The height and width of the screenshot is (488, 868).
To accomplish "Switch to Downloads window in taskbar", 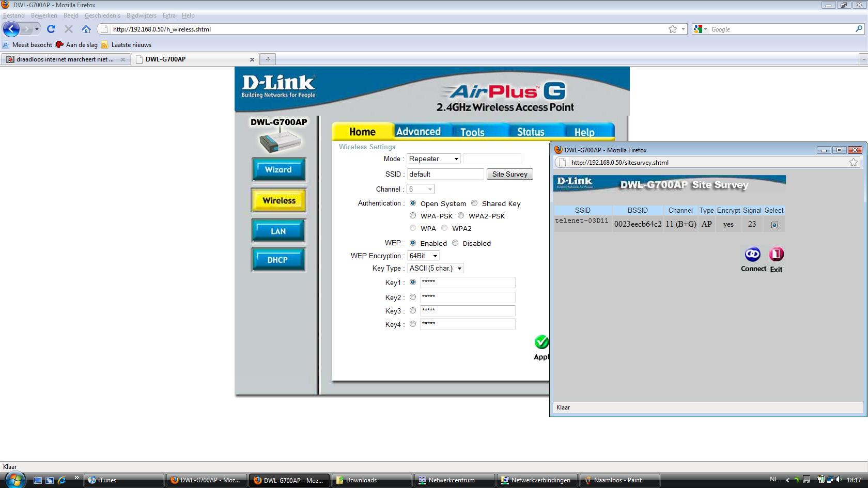I will (372, 480).
